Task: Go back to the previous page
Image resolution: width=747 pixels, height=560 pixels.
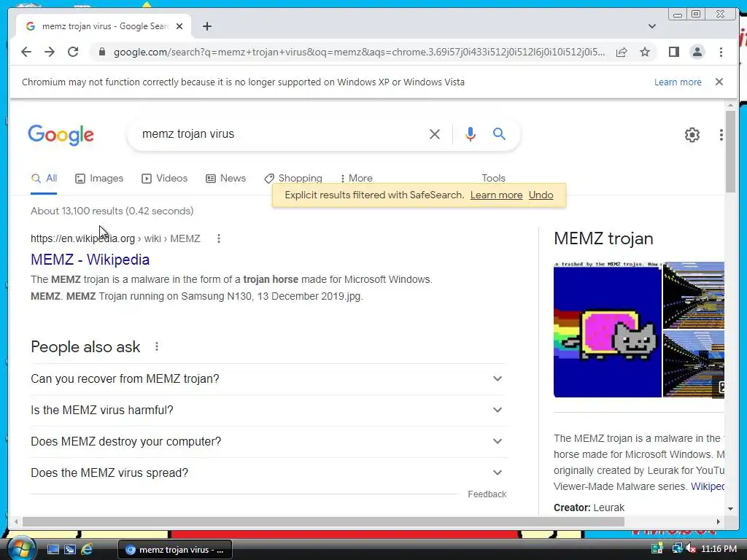Action: [26, 52]
